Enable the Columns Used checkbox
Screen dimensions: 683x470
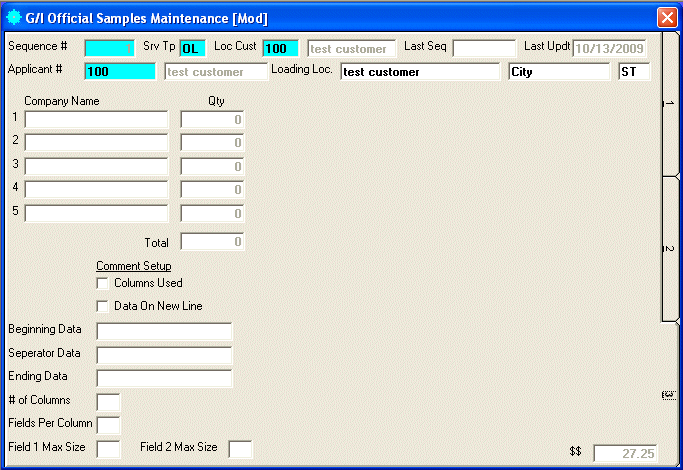tap(102, 283)
